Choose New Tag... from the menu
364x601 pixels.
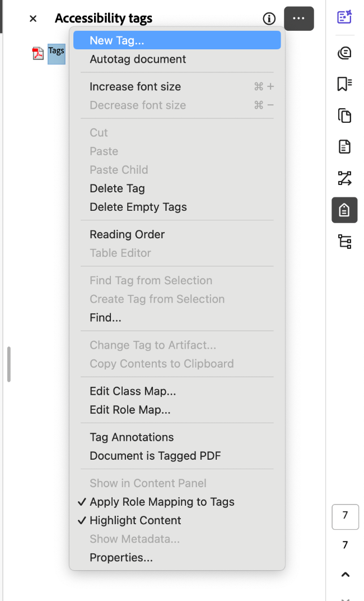pyautogui.click(x=177, y=40)
